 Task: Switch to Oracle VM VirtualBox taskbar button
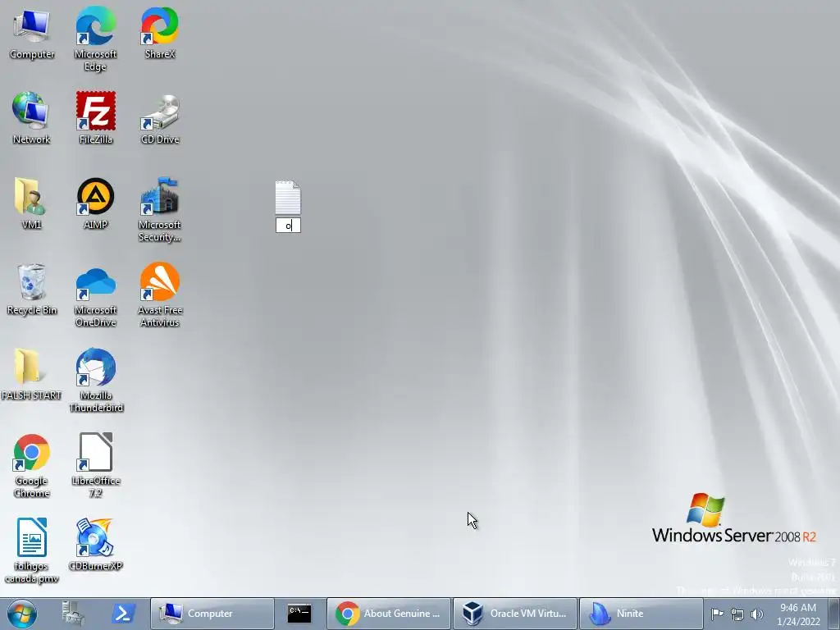(x=515, y=614)
